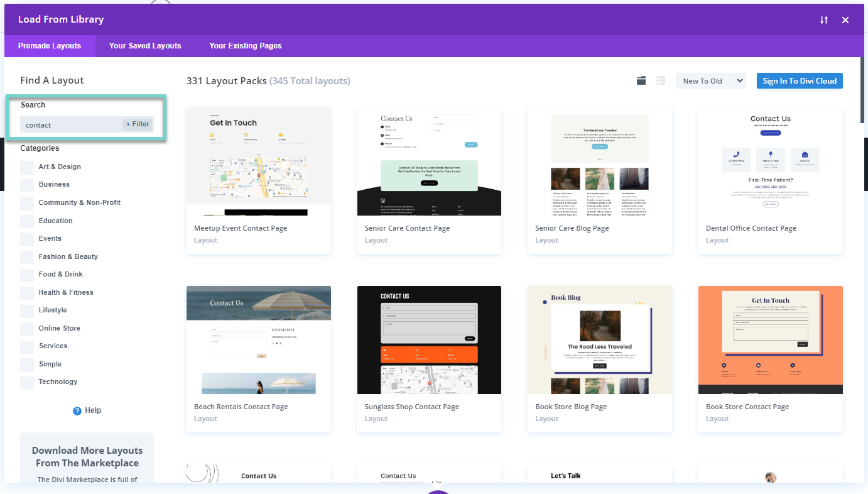Screen dimensions: 868x494
Task: Open Dental Office Contact Page thumbnail
Action: point(771,162)
